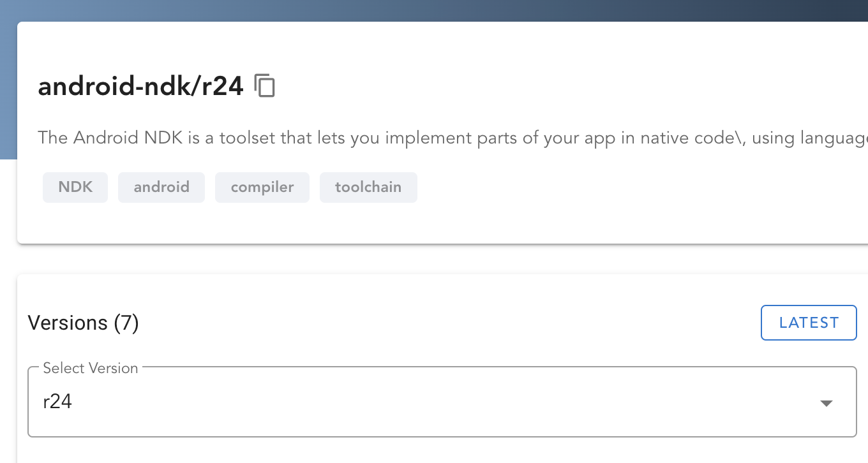
Task: Click the copy icon beside android-ndk/r24
Action: tap(266, 86)
